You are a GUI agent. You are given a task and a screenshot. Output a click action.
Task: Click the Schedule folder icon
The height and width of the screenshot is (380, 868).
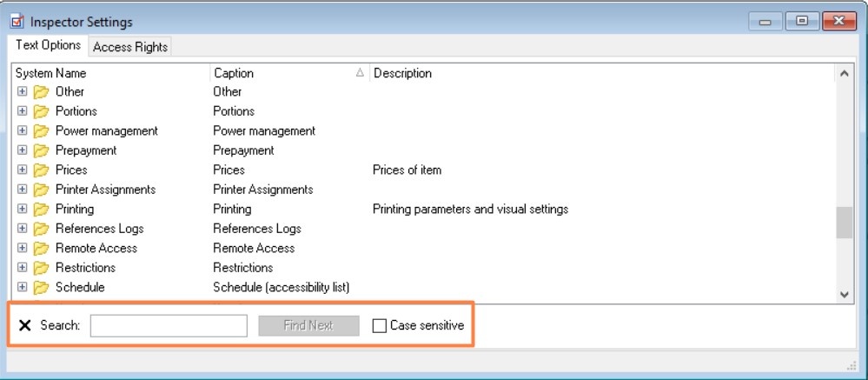41,288
